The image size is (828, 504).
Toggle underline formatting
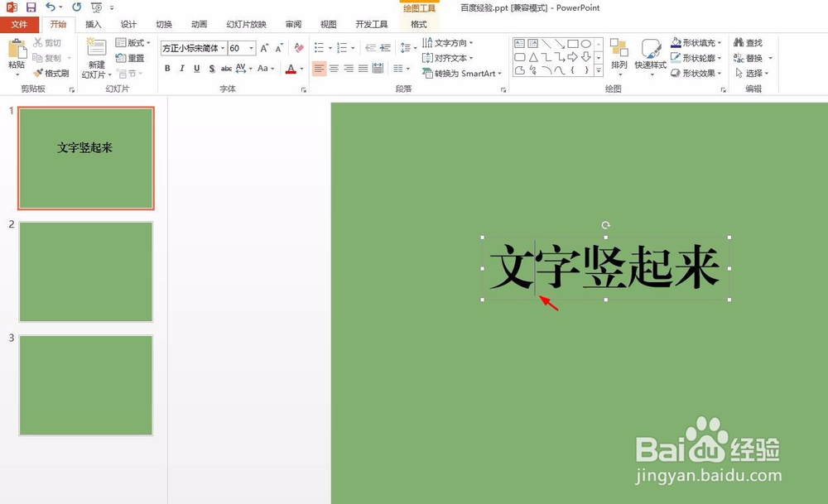point(196,68)
